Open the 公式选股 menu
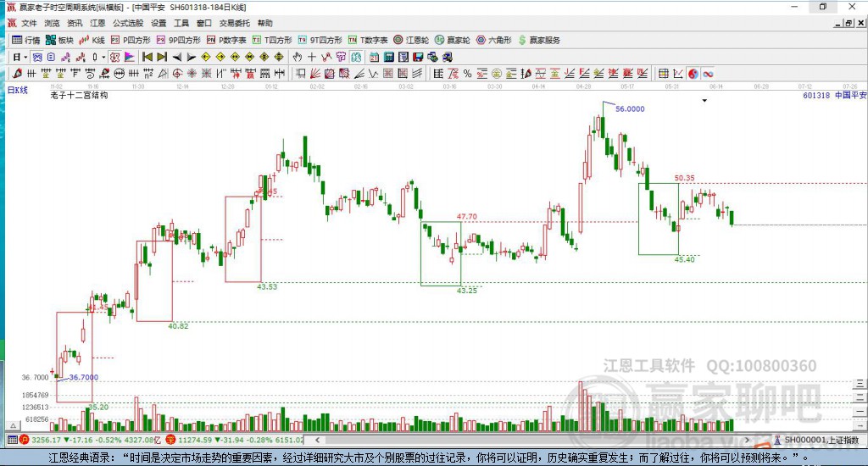This screenshot has height=466, width=868. (128, 23)
